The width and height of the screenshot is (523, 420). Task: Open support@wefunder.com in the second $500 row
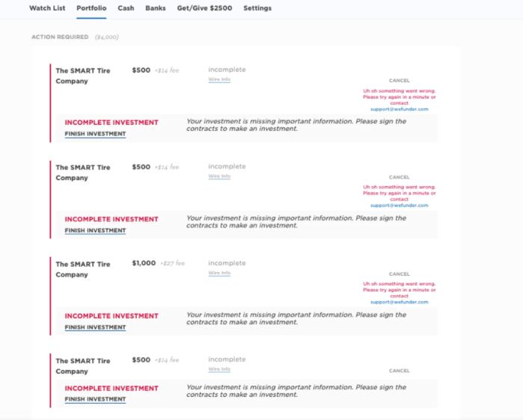pyautogui.click(x=400, y=206)
